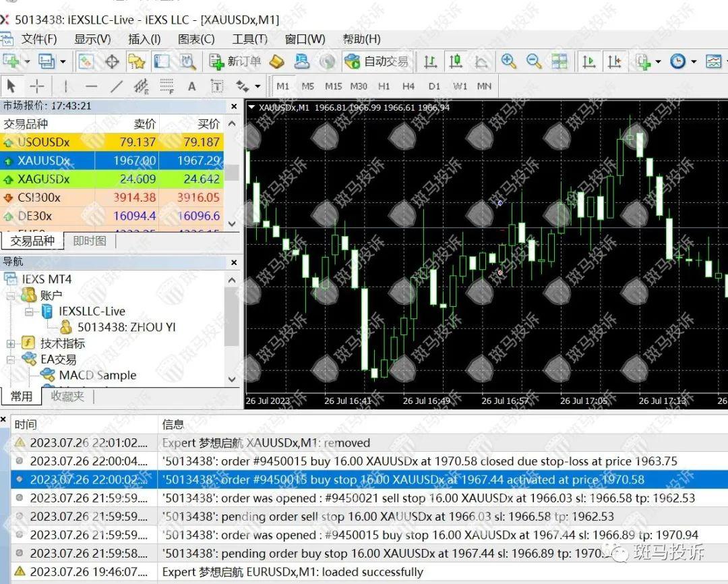Switch to H1 timeframe
728x584 pixels.
(384, 86)
